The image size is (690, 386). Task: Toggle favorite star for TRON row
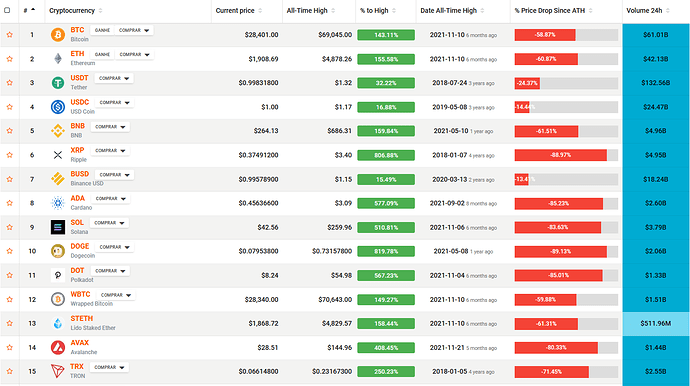(10, 371)
